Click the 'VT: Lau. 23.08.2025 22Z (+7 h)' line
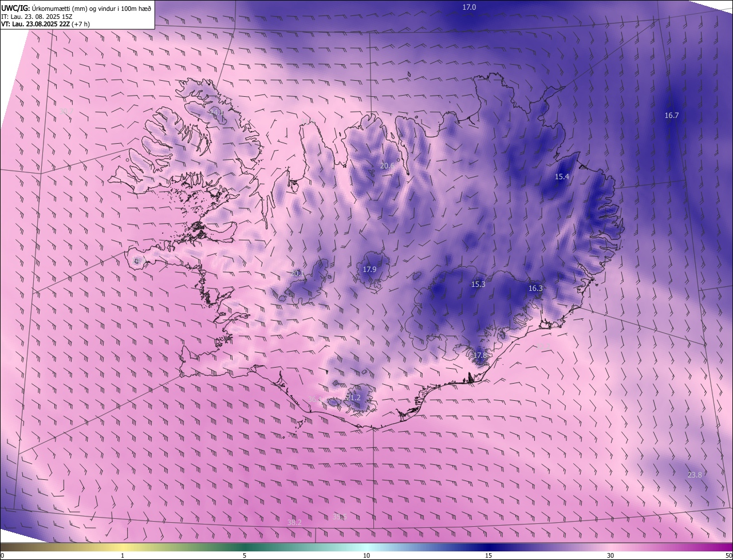This screenshot has width=733, height=560. click(x=46, y=24)
